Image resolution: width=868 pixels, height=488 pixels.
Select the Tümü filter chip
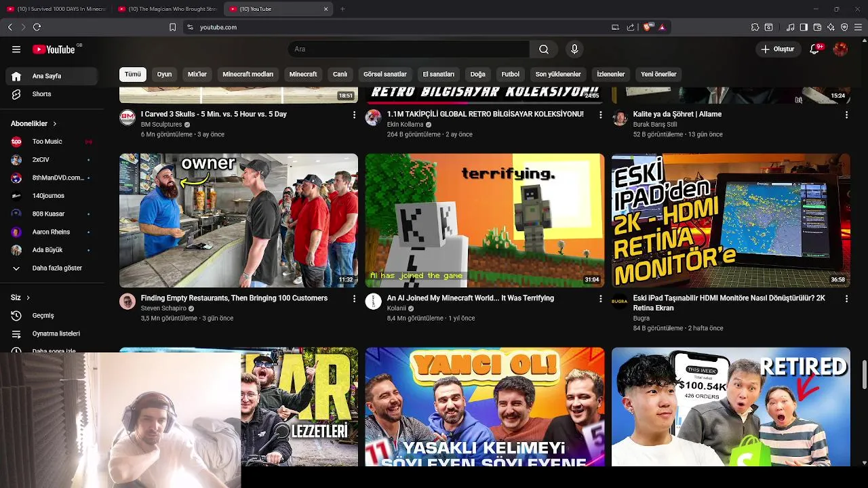tap(133, 74)
